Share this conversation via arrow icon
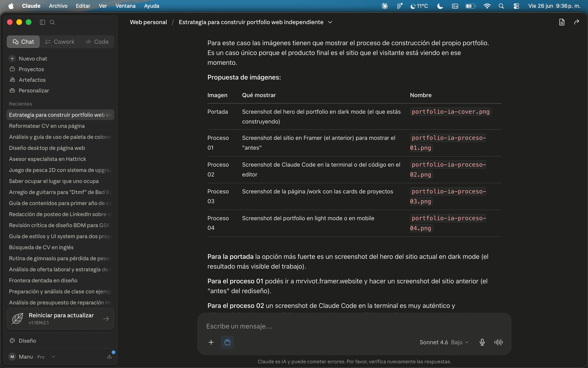The height and width of the screenshot is (368, 588). [577, 22]
